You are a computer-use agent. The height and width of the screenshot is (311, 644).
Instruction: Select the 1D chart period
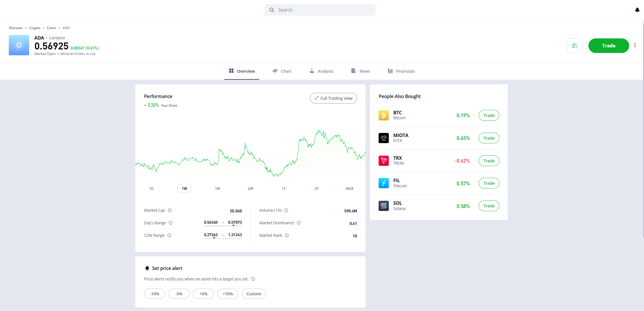coord(151,189)
